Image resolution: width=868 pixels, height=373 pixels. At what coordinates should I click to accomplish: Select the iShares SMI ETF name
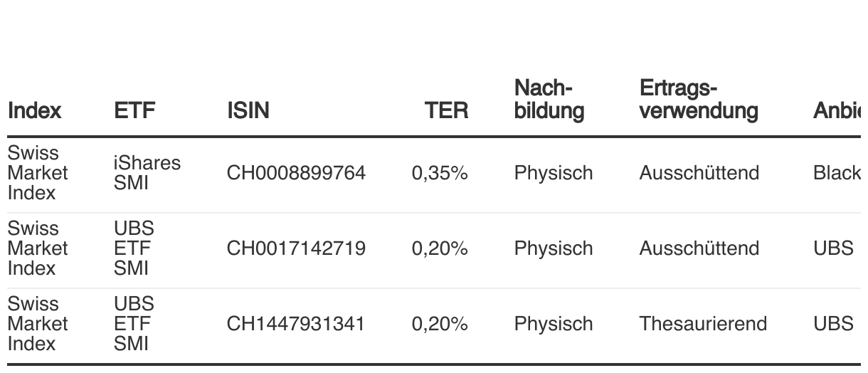click(x=147, y=173)
